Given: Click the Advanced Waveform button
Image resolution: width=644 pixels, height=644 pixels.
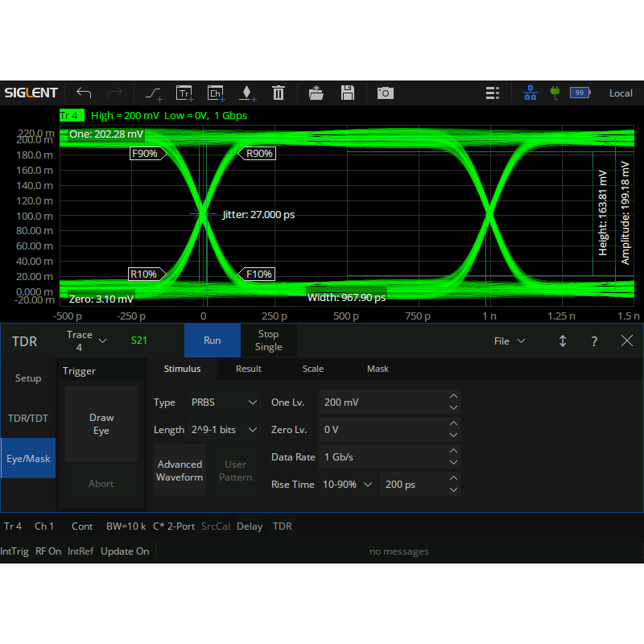Looking at the screenshot, I should [180, 471].
